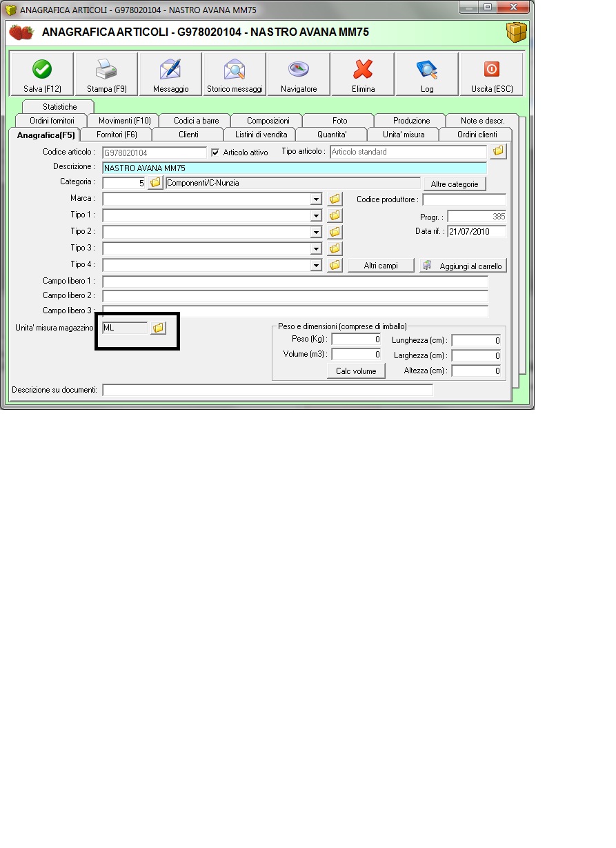Screen dimensions: 616x848
Task: Click the Elimina red X button
Action: pos(363,75)
